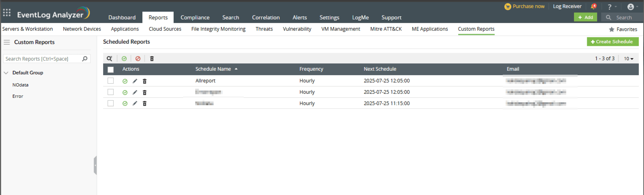This screenshot has width=644, height=195.
Task: Open the File Integrity Monitoring sub-tab
Action: [218, 29]
